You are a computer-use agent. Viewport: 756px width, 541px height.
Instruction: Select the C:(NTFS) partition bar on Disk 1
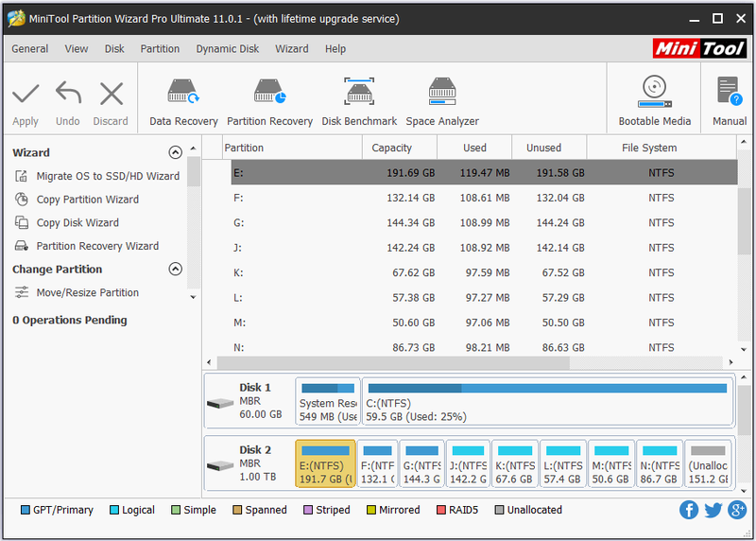pos(548,402)
